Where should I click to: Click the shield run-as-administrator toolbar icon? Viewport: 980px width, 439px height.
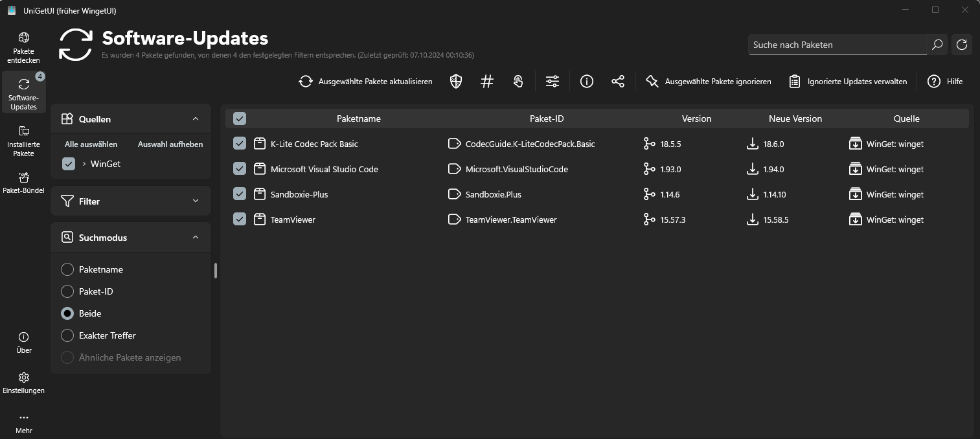[456, 82]
